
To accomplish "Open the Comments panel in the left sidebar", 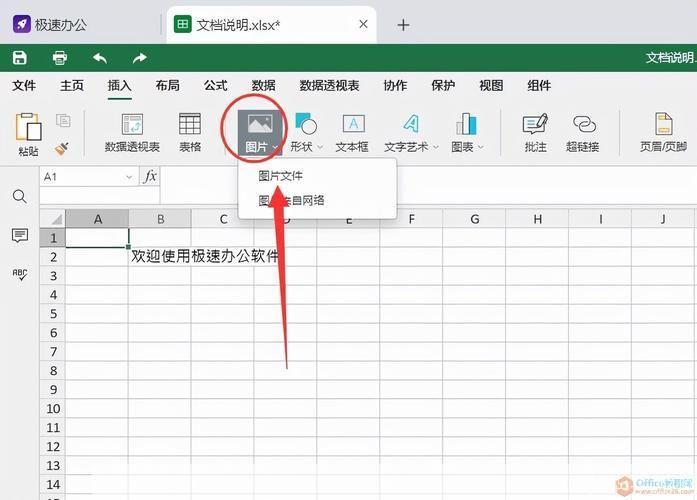I will tap(20, 235).
